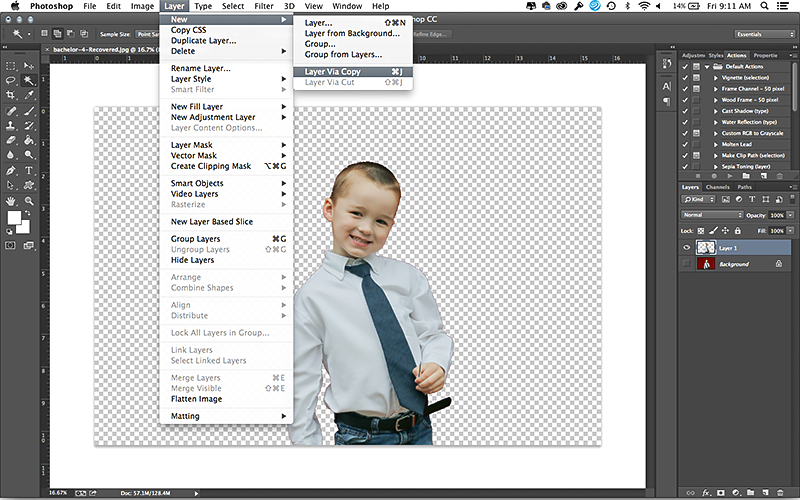Select the Path Selection tool
This screenshot has width=800, height=500.
(10, 185)
